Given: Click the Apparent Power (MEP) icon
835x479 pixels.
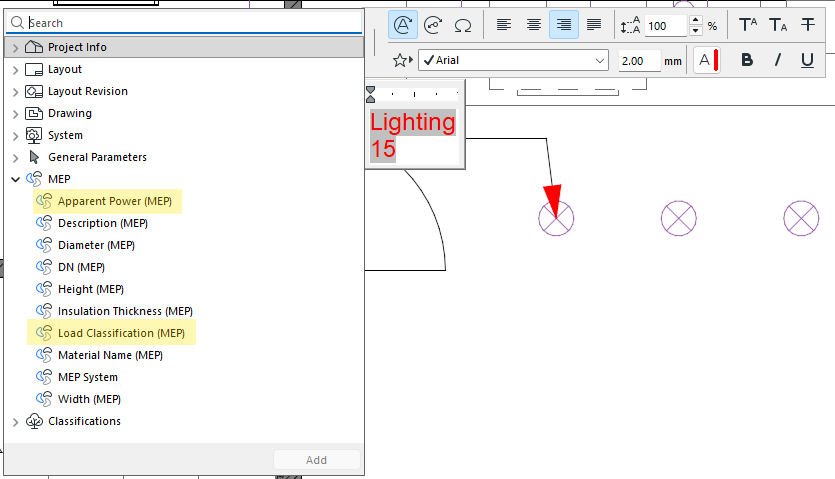Looking at the screenshot, I should point(44,201).
